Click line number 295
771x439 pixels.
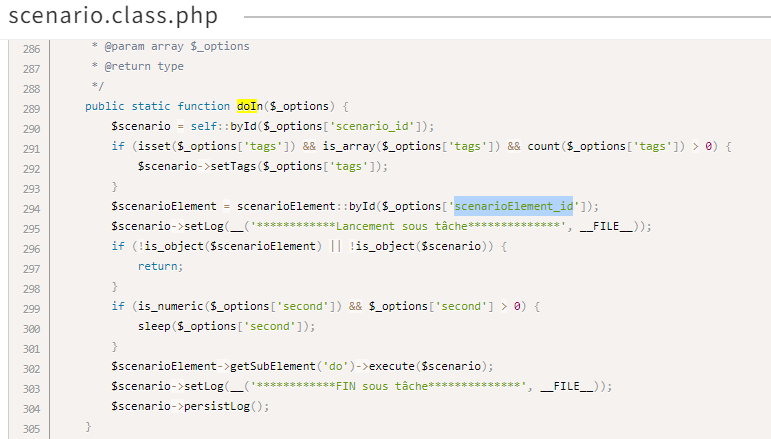click(31, 229)
